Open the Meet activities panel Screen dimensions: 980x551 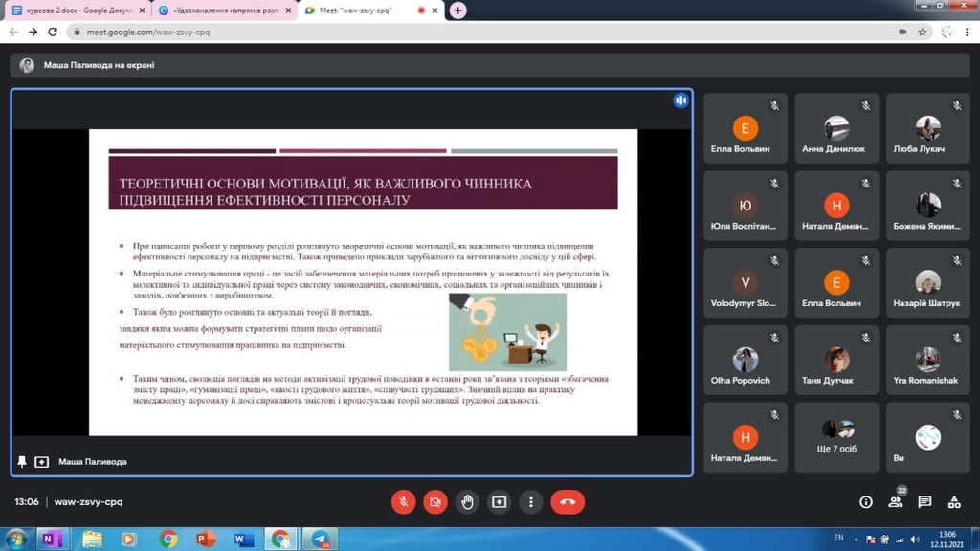(954, 502)
